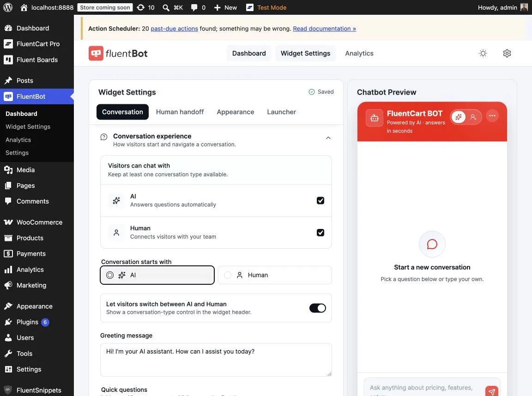Open Pages sidebar menu

(x=25, y=186)
